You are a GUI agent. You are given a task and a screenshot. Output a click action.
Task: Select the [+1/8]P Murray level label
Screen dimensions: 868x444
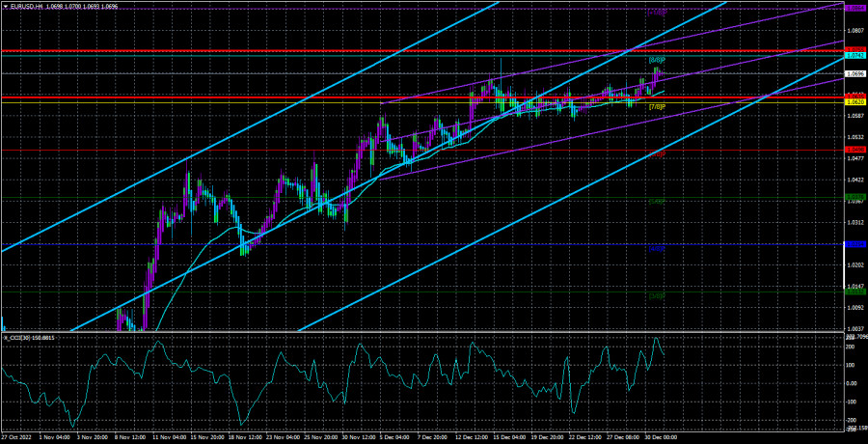657,13
